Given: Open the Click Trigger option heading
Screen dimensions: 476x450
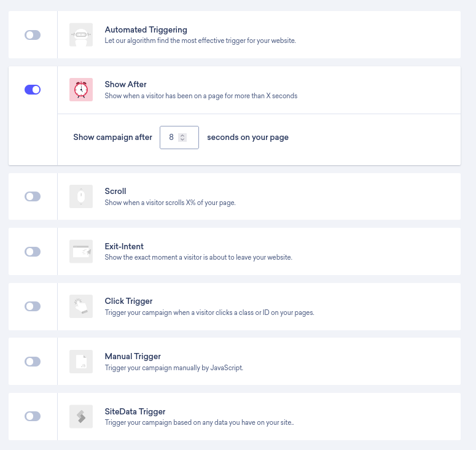Looking at the screenshot, I should tap(128, 301).
